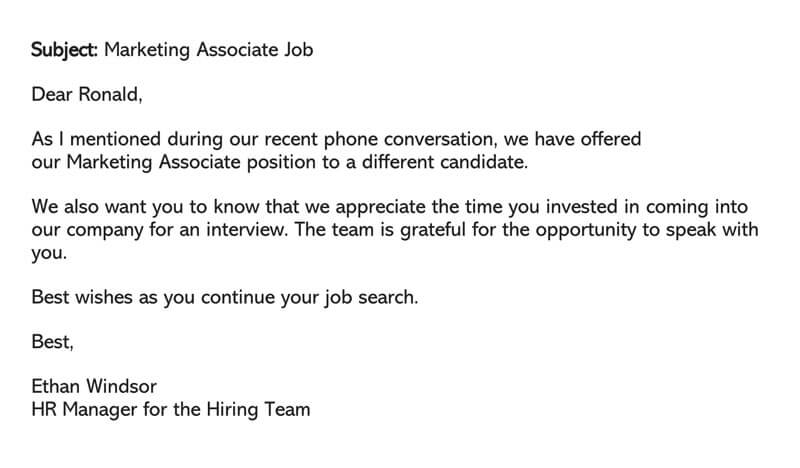Viewport: 800px width, 468px height.
Task: Click the bold "Subject:" label
Action: (x=64, y=50)
